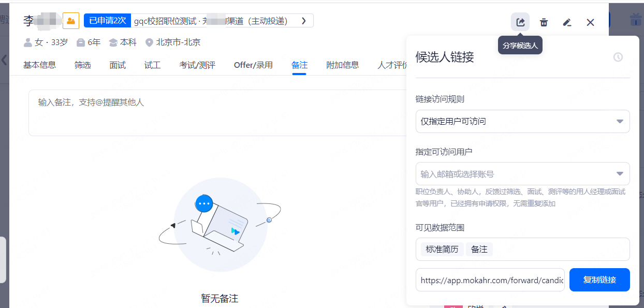Click the 备注 tag in data range

479,250
